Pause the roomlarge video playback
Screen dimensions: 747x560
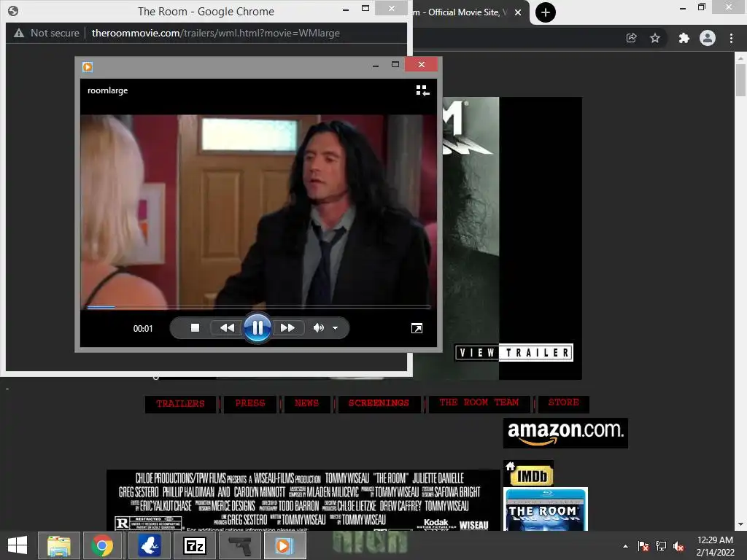click(258, 327)
